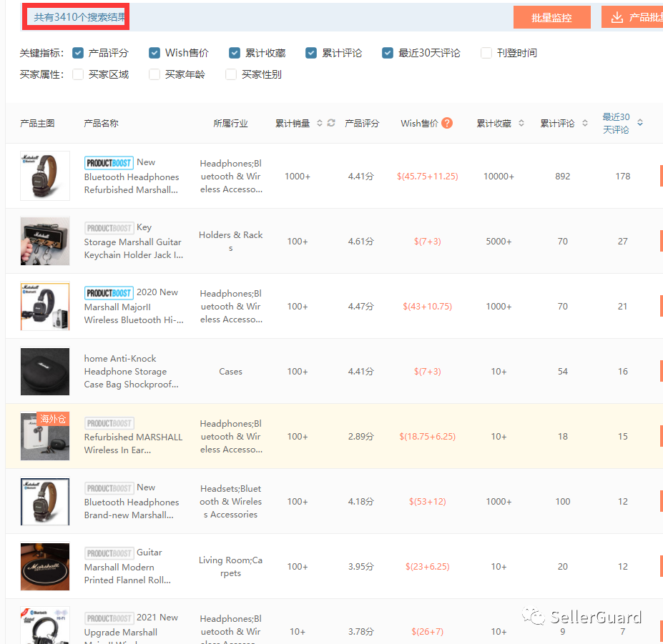Image resolution: width=663 pixels, height=644 pixels.
Task: Sort by 累计评论 column arrows
Action: coord(585,123)
